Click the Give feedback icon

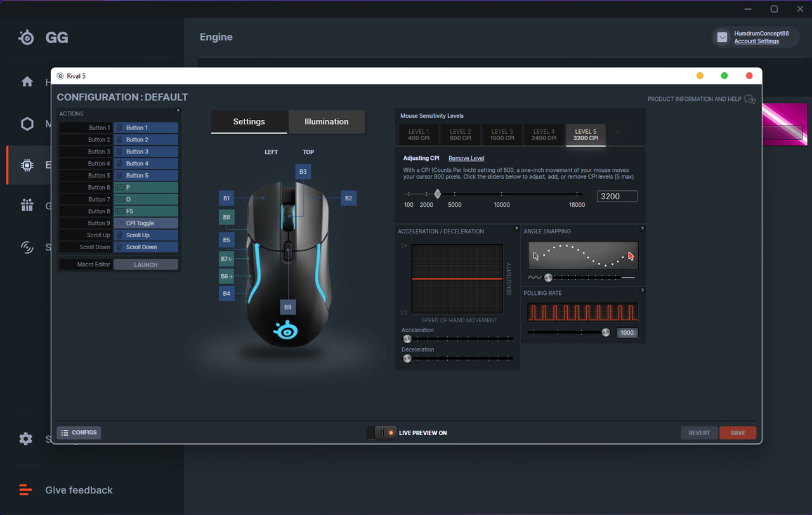click(25, 490)
